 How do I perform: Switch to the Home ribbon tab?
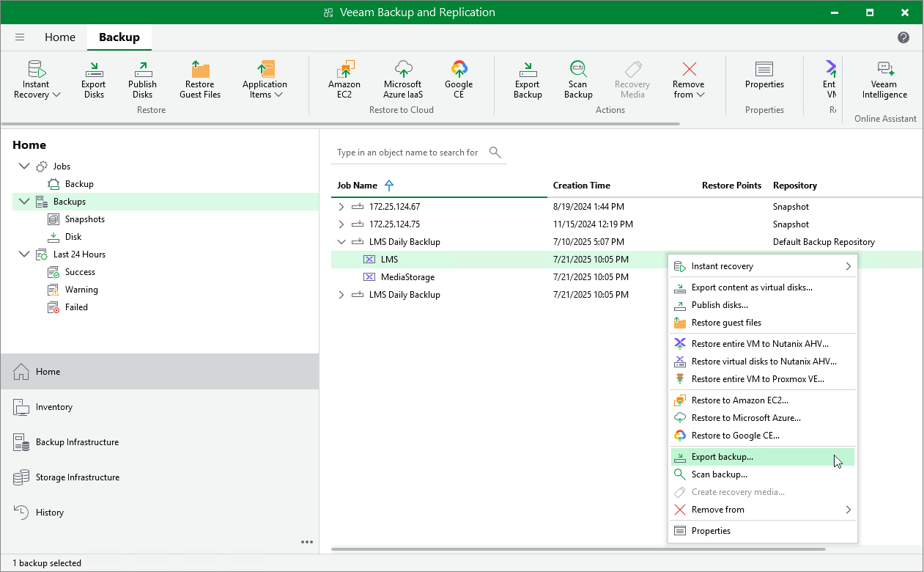tap(60, 37)
